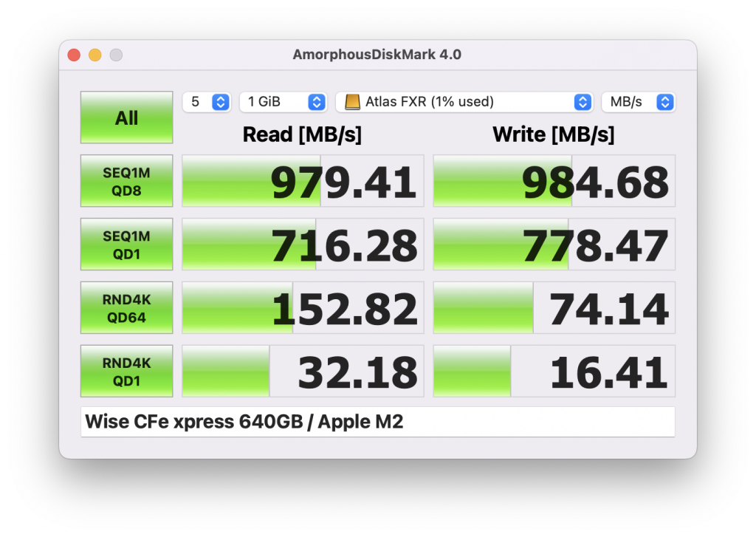This screenshot has width=756, height=537.
Task: Select the 74.14 RND4K QD64 write result
Action: click(x=554, y=308)
